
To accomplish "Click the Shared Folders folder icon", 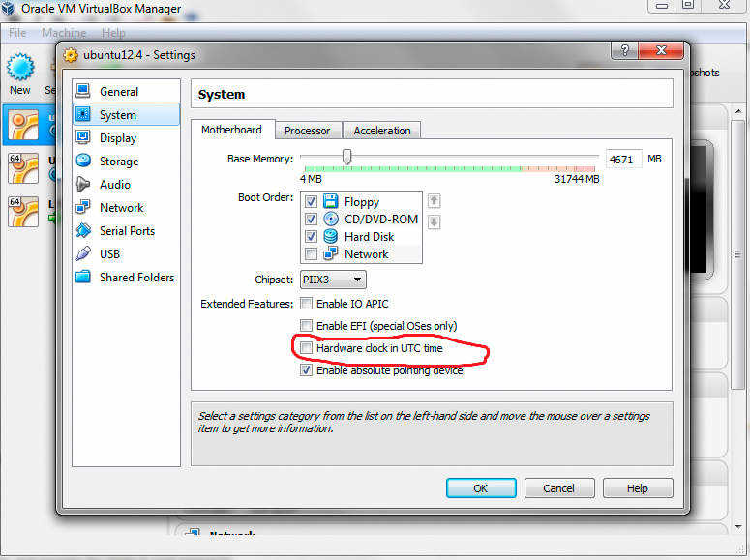I will (x=83, y=277).
